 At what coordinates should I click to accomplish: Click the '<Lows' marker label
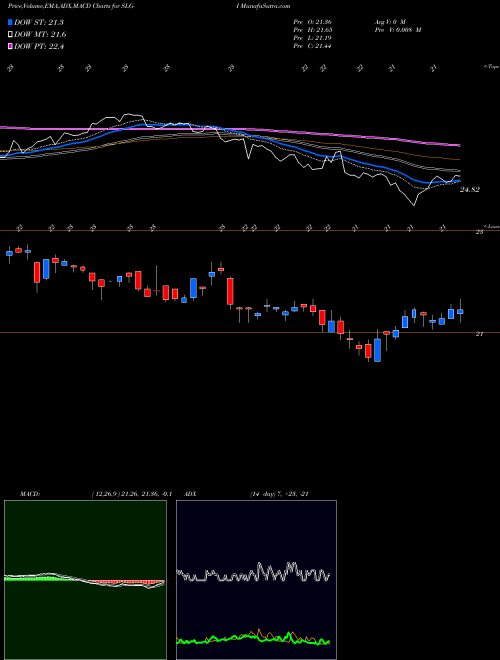[x=491, y=226]
